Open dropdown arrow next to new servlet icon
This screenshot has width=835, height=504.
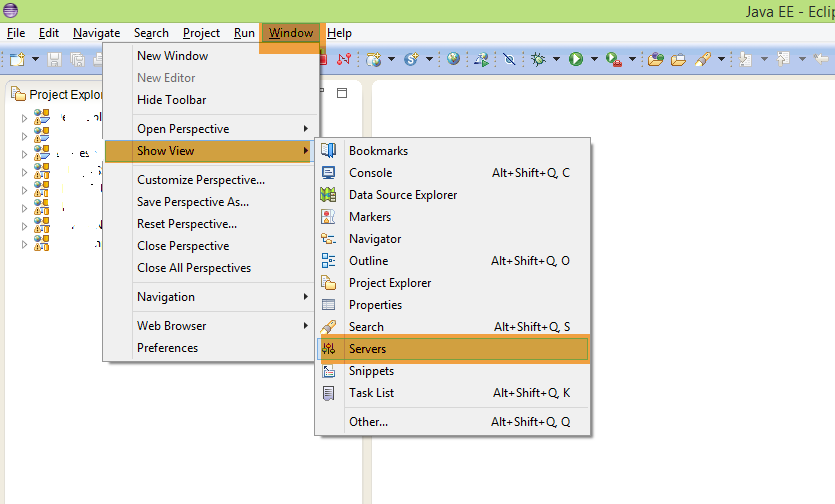(x=429, y=59)
